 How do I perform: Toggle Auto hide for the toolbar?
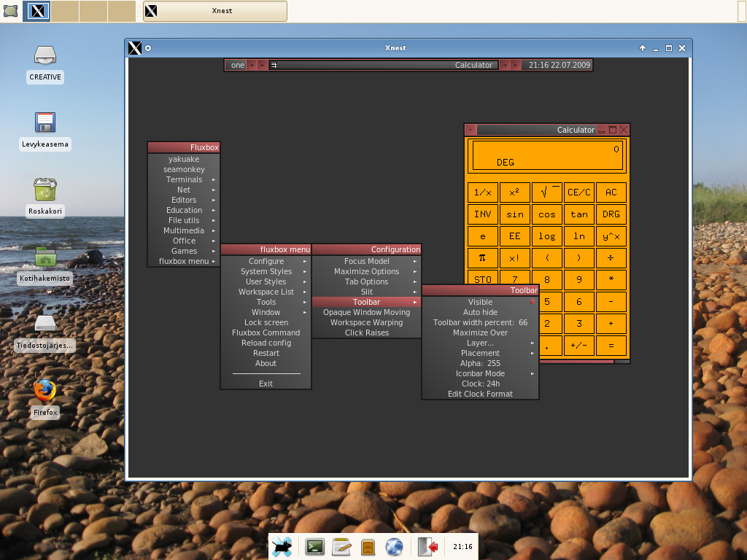[480, 312]
